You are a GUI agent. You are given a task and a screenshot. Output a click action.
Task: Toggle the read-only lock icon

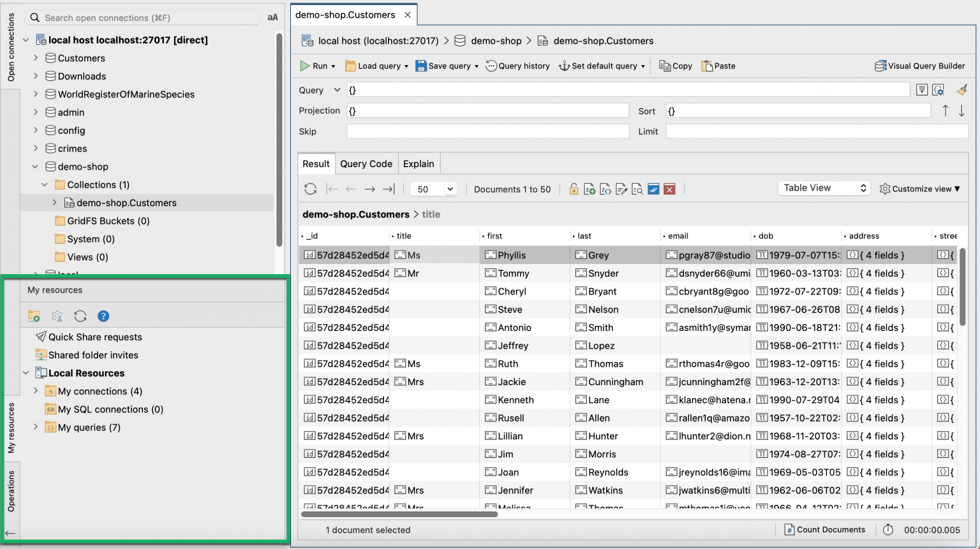(574, 189)
